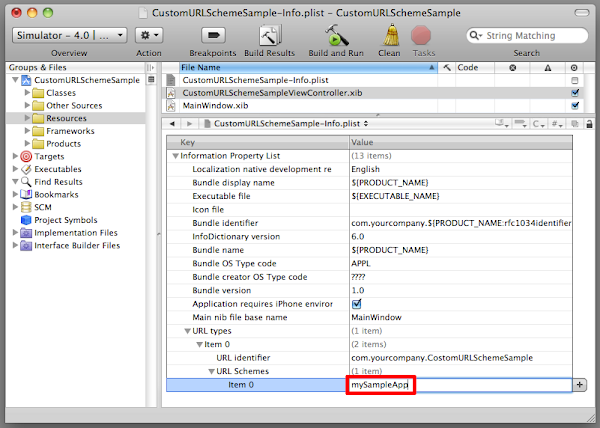The width and height of the screenshot is (600, 428).
Task: Click the Tasks stop sign icon
Action: click(421, 36)
